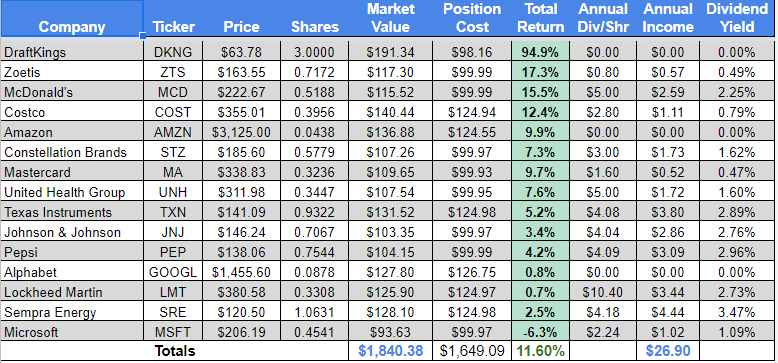
Task: Select Sempra Energy's 3.47% dividend yield
Action: click(x=737, y=312)
